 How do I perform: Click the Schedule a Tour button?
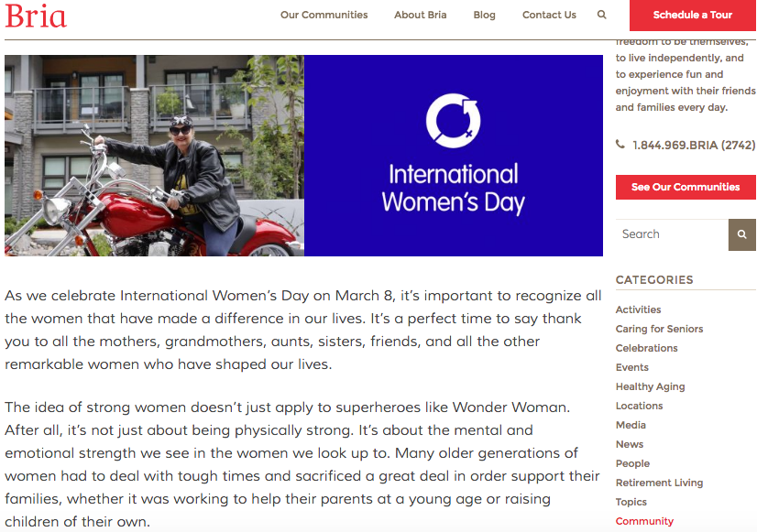pyautogui.click(x=692, y=15)
